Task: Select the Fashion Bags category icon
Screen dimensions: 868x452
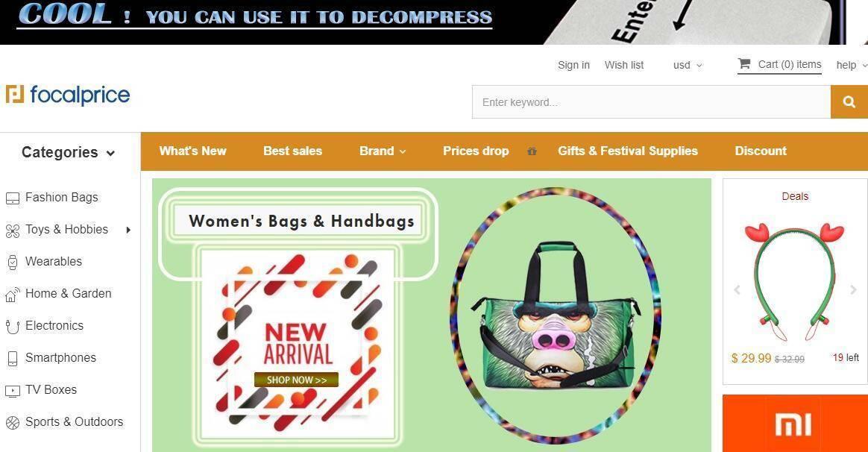Action: (12, 198)
